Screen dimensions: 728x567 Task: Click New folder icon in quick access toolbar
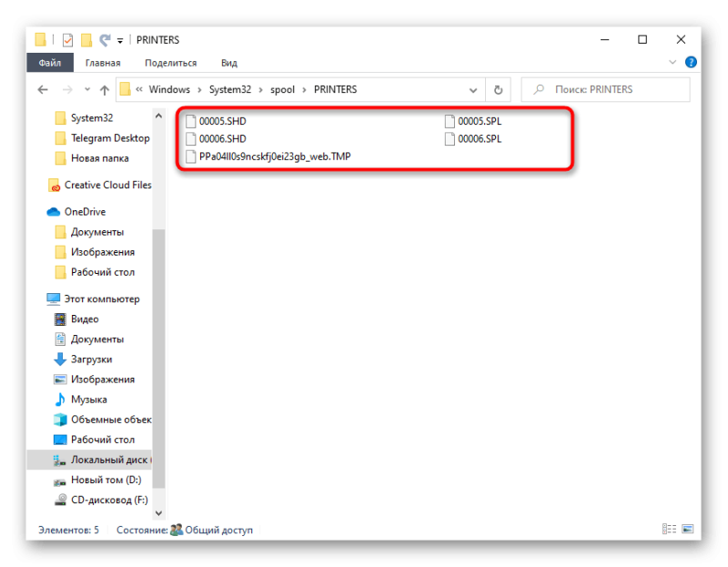[x=86, y=40]
